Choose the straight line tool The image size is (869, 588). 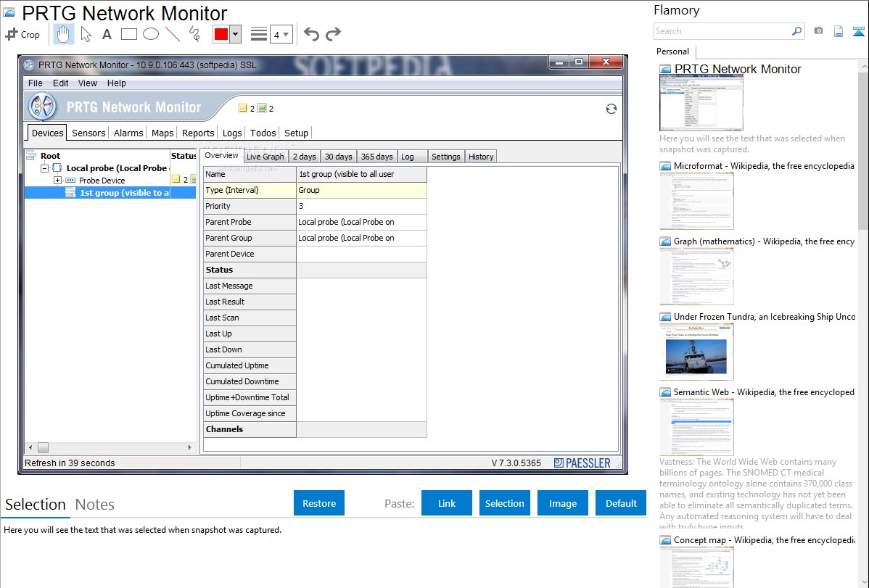click(173, 34)
